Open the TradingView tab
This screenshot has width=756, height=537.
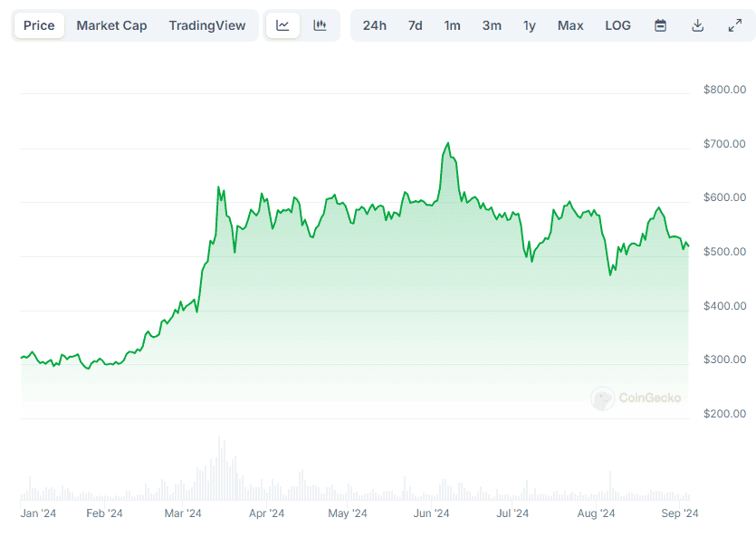pyautogui.click(x=206, y=25)
